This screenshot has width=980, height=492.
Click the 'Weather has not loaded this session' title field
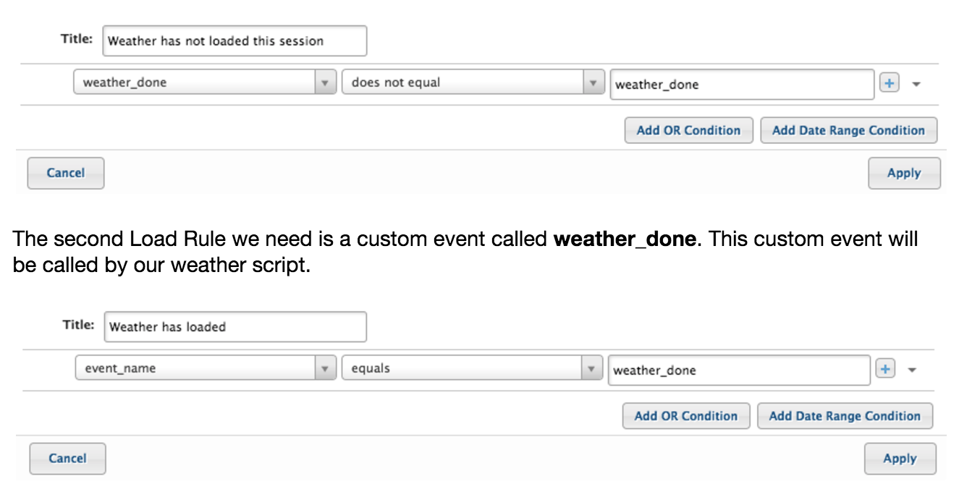pyautogui.click(x=235, y=41)
